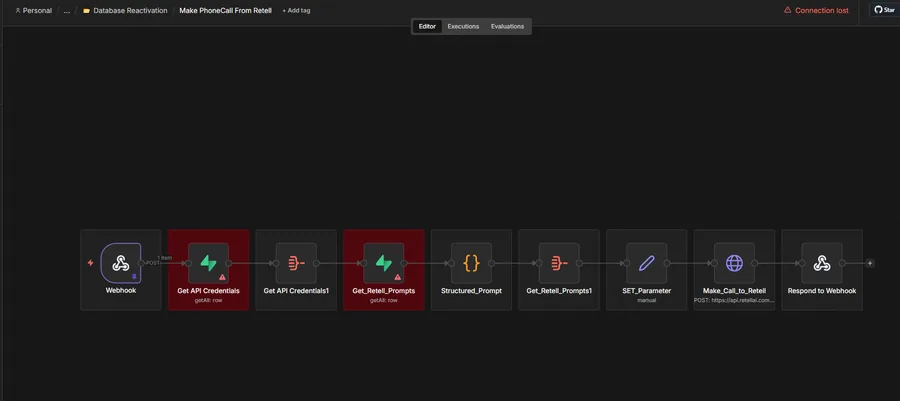This screenshot has width=900, height=401.
Task: Switch to the Editor tab
Action: tap(427, 26)
